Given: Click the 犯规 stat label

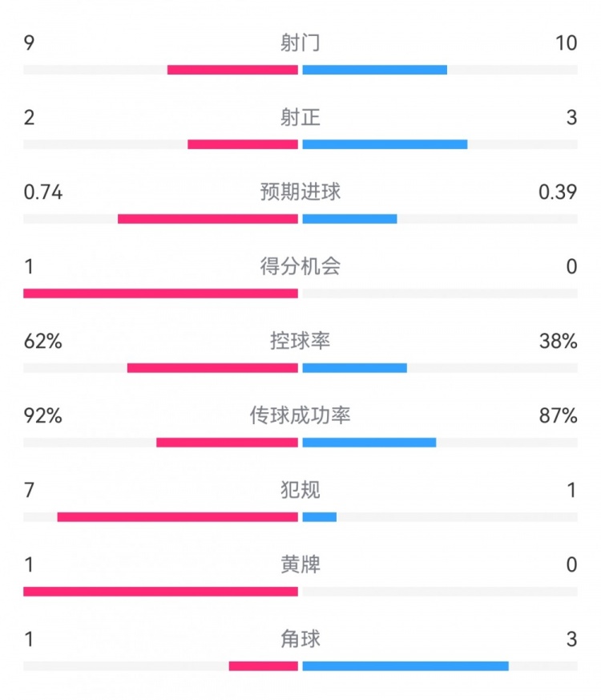Looking at the screenshot, I should pos(300,490).
